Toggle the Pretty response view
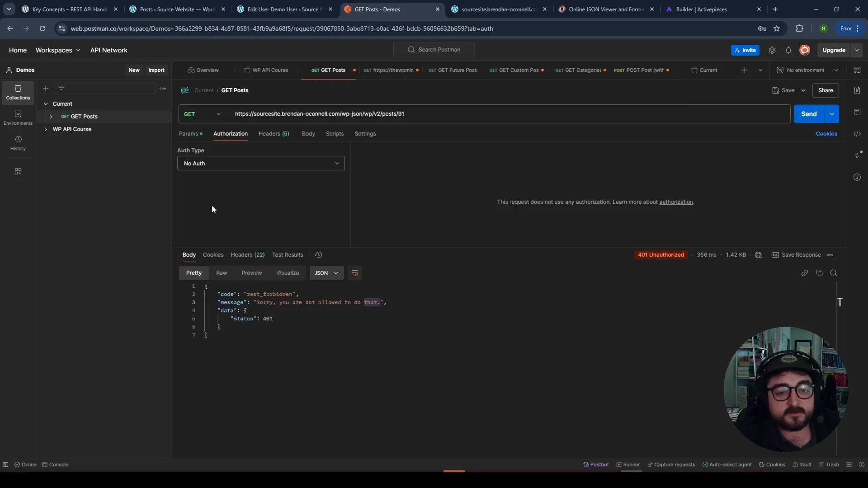This screenshot has width=868, height=488. [194, 272]
